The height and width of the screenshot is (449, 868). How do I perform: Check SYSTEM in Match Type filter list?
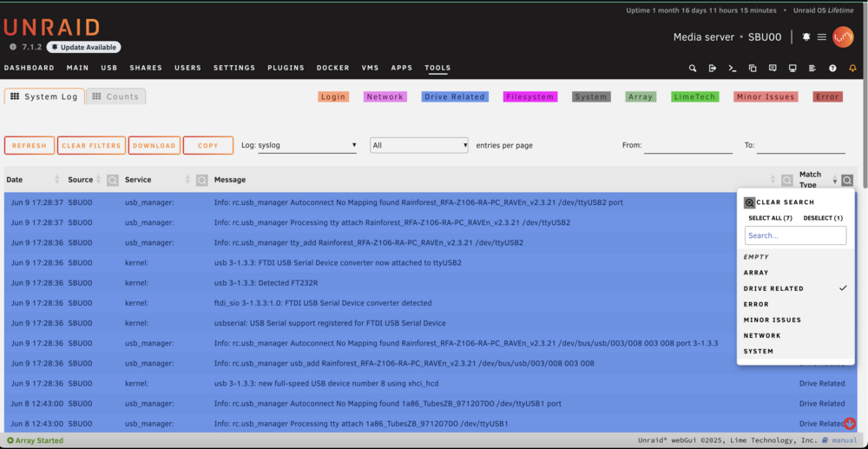click(795, 352)
